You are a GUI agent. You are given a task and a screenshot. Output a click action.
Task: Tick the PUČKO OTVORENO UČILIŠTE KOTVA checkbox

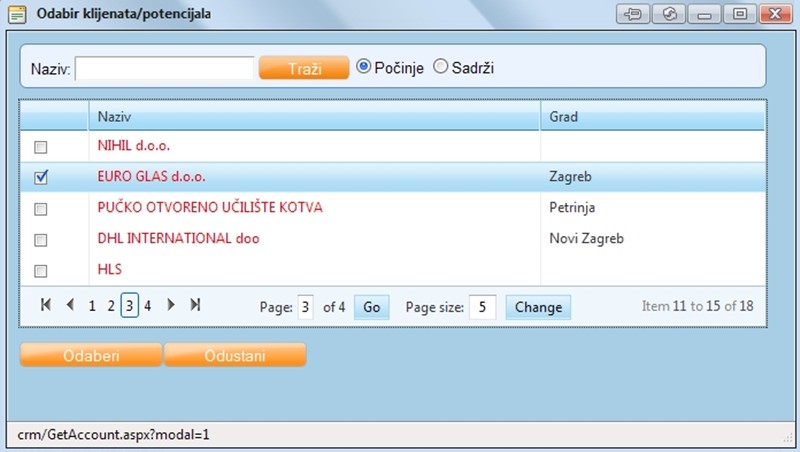click(x=40, y=209)
